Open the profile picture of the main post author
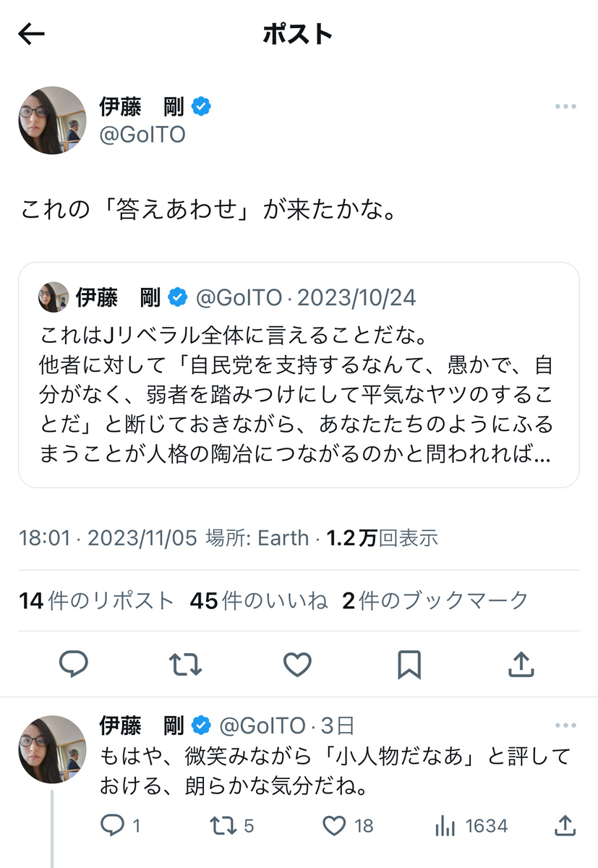The height and width of the screenshot is (868, 598). [x=52, y=121]
